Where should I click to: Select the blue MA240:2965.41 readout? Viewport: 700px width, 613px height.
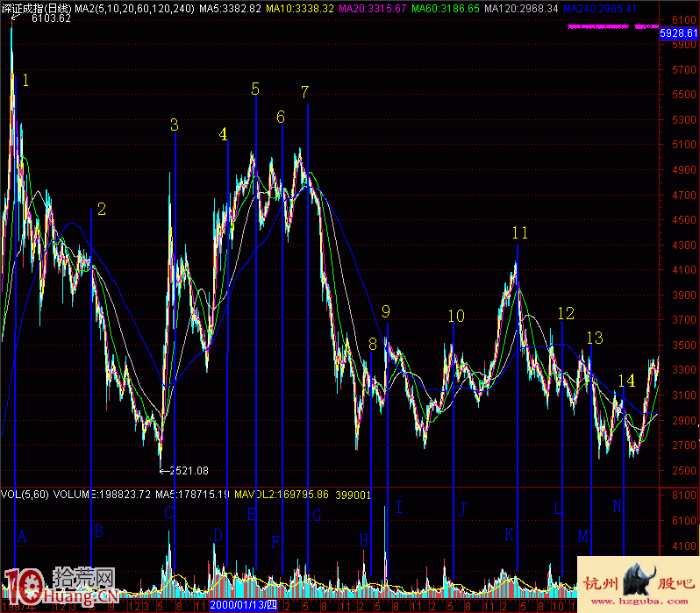[599, 8]
